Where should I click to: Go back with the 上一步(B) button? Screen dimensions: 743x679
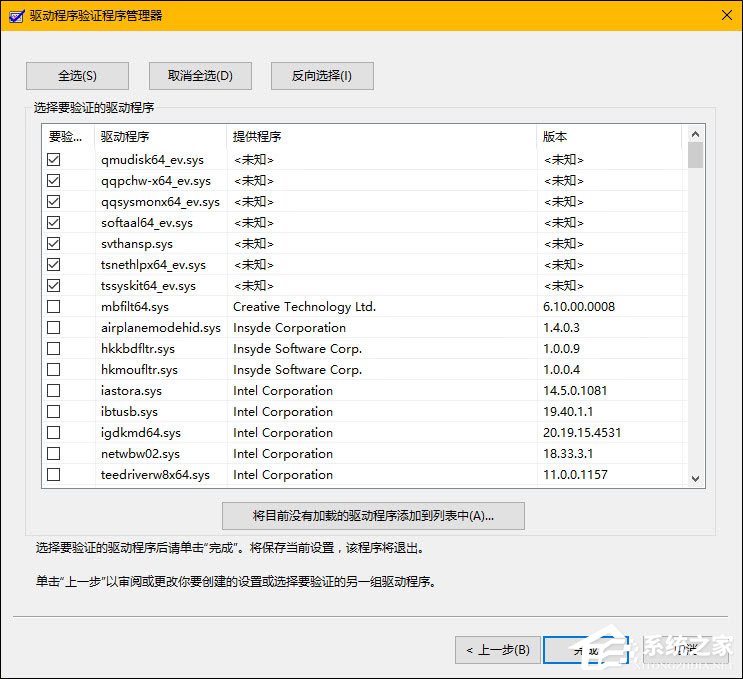pos(499,650)
